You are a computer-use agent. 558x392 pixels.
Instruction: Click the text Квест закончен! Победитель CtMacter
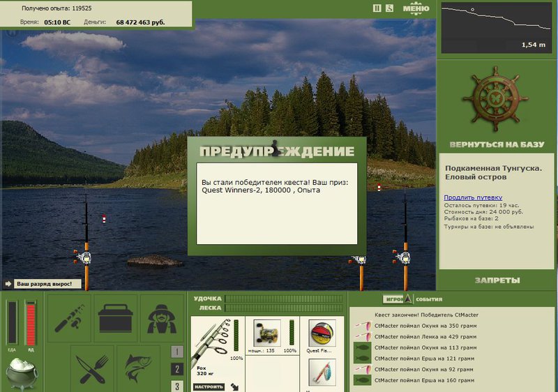point(426,315)
